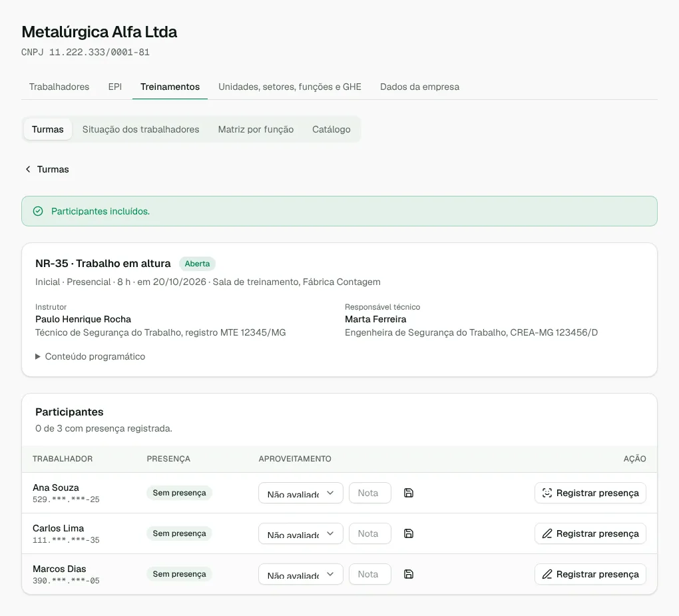Open the Trabalhadores tab
Image resolution: width=679 pixels, height=616 pixels.
pos(59,87)
